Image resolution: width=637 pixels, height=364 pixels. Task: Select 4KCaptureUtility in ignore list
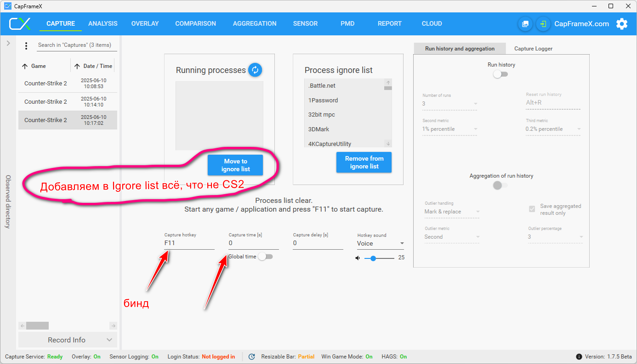click(344, 144)
